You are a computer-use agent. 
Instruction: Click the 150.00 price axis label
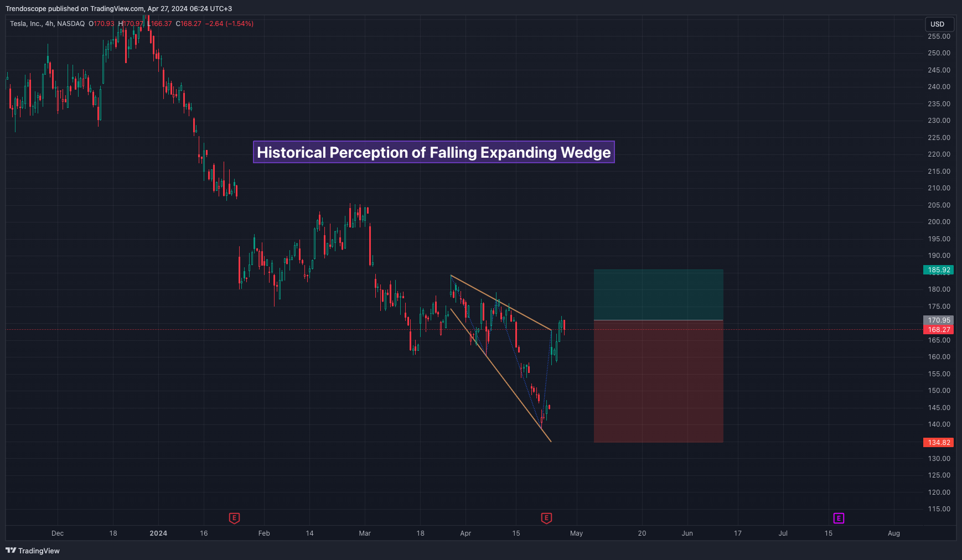(939, 391)
